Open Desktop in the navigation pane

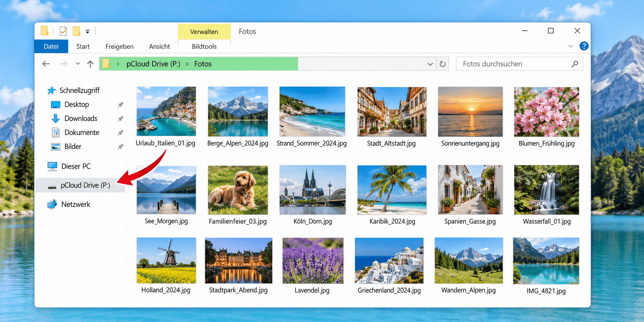coord(77,105)
